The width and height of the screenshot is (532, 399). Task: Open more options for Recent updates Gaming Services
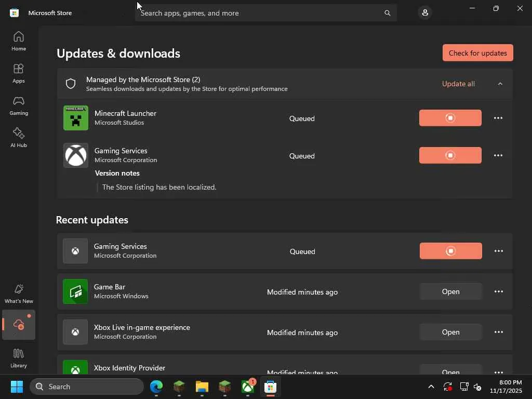[x=498, y=251]
